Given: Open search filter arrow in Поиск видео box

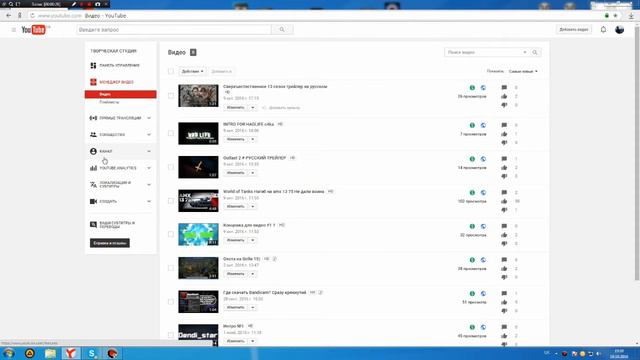Looking at the screenshot, I should 525,52.
